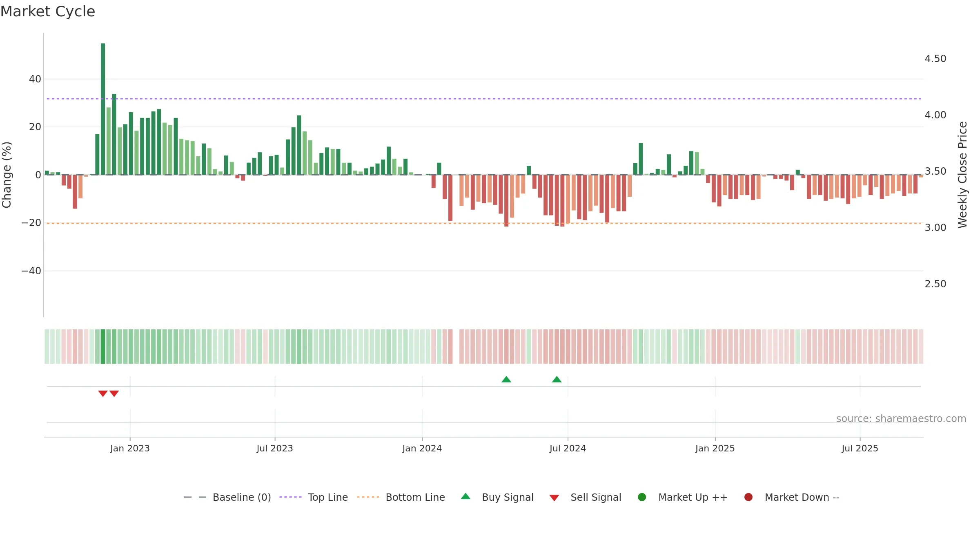Click the Jul 2025 axis label
This screenshot has width=980, height=551.
[860, 448]
